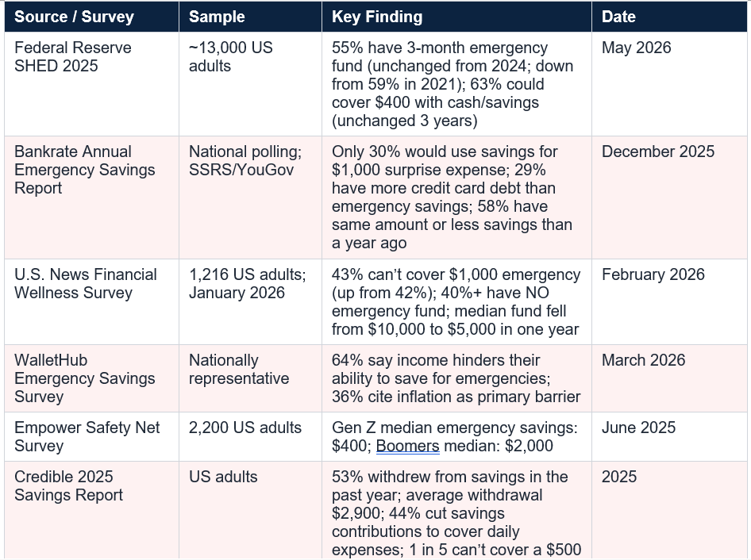Image resolution: width=751 pixels, height=560 pixels.
Task: Click the December 2025 date cell
Action: (669, 198)
